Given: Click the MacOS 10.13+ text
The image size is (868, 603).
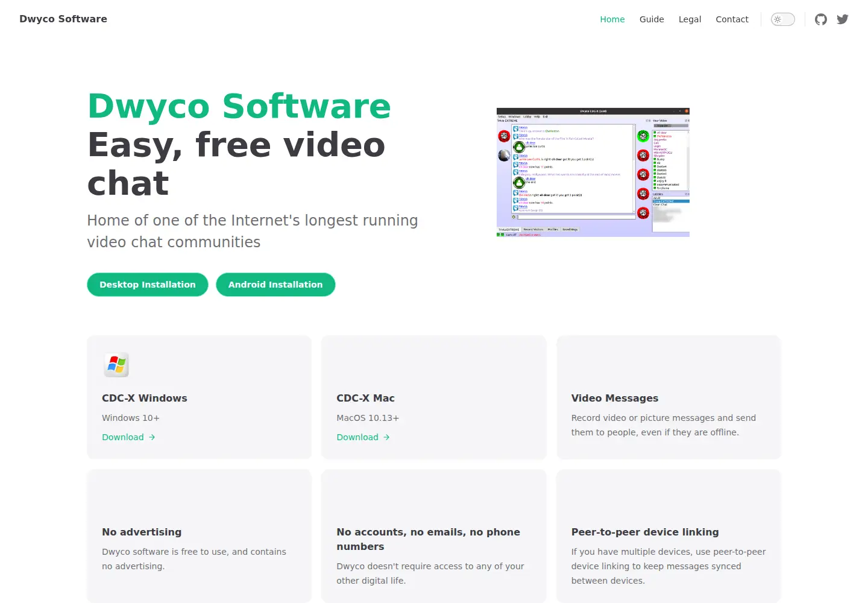Looking at the screenshot, I should tap(368, 418).
